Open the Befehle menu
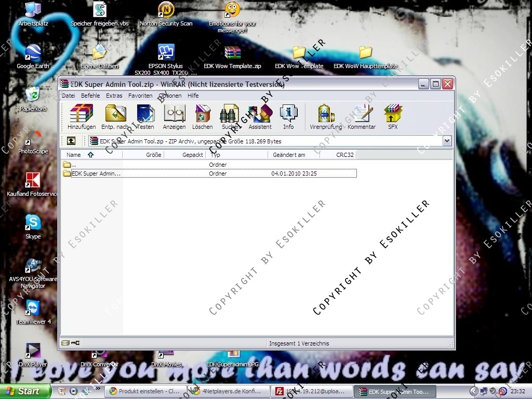The height and width of the screenshot is (399, 532). click(x=90, y=96)
